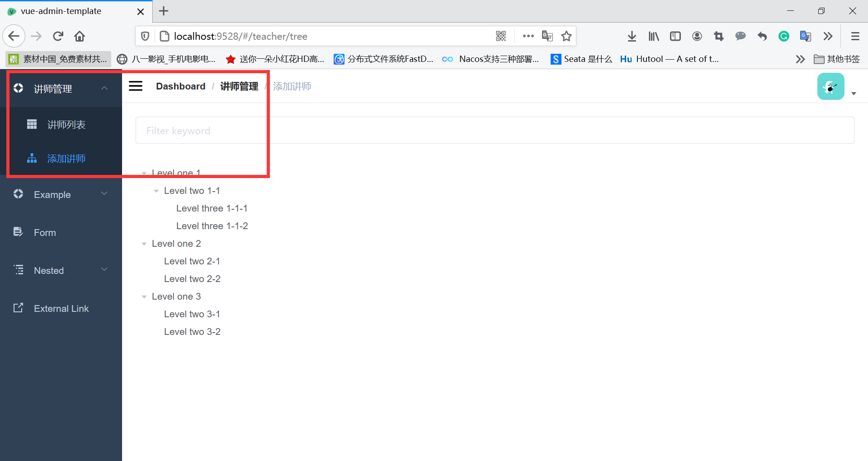Click the Google Translate extension icon
868x461 pixels.
tap(806, 36)
